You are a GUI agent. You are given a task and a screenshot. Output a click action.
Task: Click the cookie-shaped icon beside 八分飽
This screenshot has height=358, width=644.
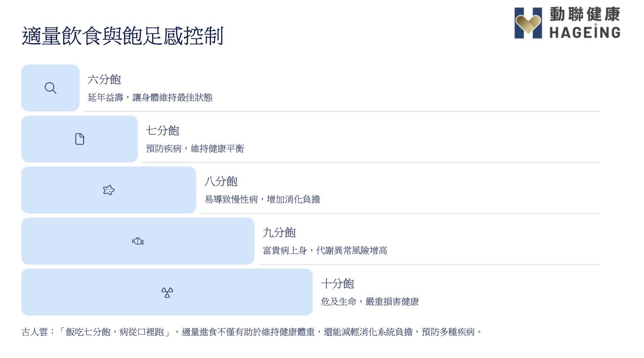(x=109, y=190)
